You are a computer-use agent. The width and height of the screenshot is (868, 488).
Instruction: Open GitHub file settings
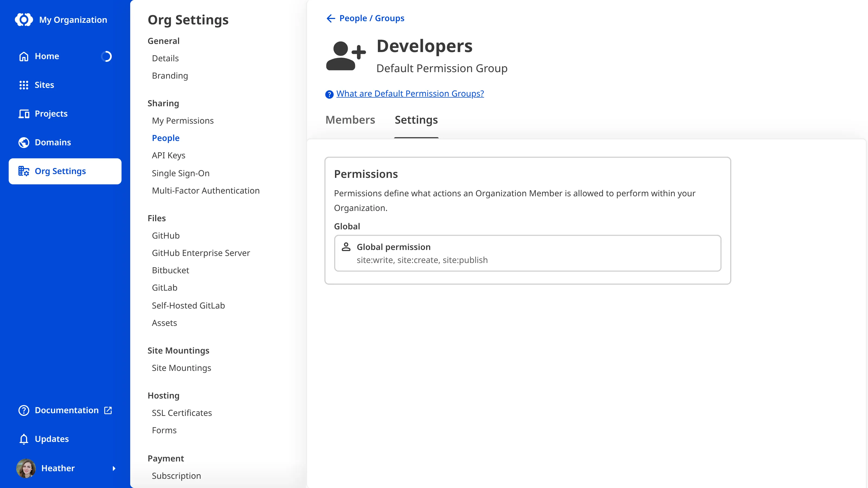point(165,235)
